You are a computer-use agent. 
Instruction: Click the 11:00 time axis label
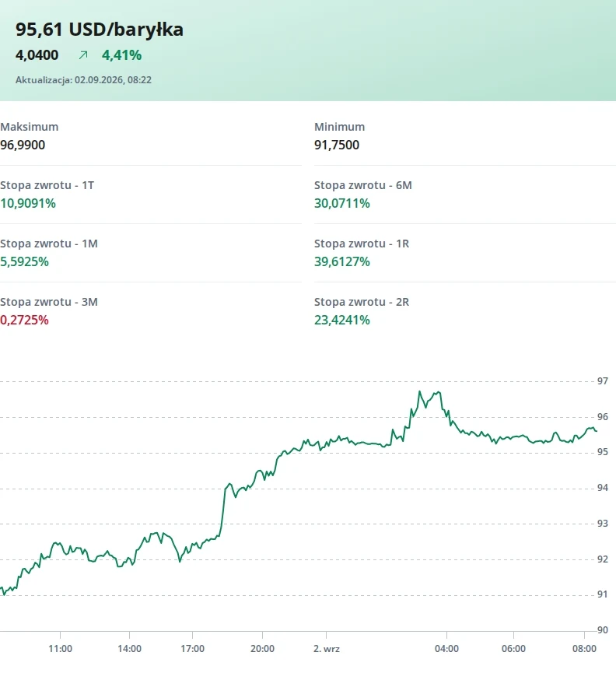pos(60,649)
